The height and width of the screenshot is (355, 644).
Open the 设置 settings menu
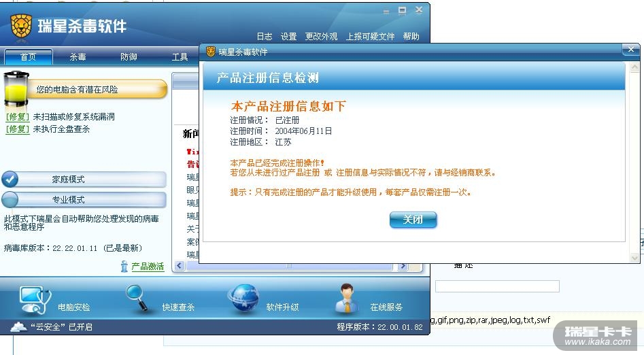pos(289,37)
